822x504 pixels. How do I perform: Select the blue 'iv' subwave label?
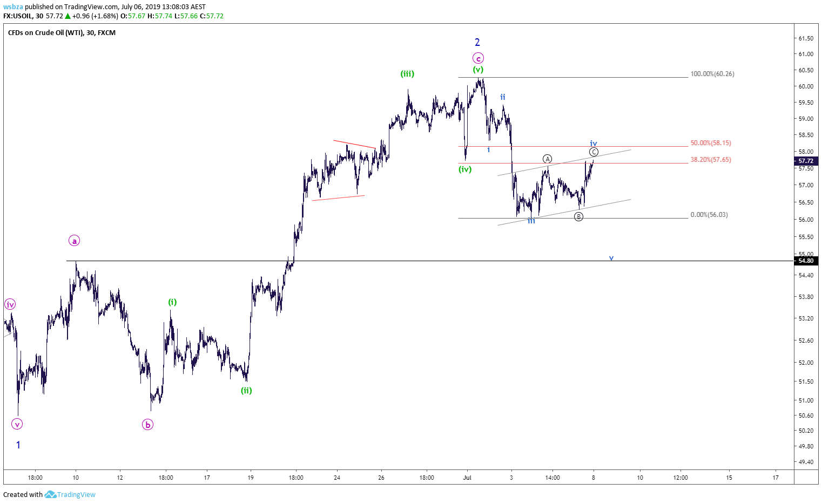coord(594,144)
